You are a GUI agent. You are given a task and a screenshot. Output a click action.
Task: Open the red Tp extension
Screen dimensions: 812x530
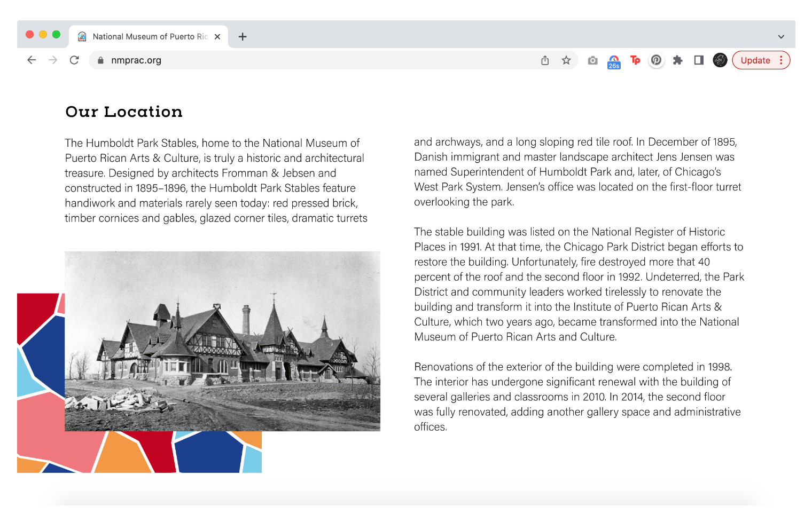click(x=635, y=60)
